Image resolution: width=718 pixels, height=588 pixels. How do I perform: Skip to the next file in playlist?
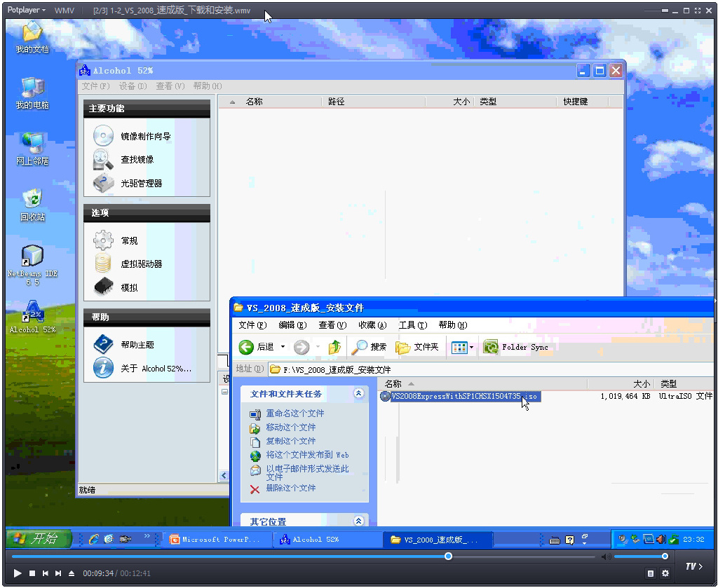58,573
